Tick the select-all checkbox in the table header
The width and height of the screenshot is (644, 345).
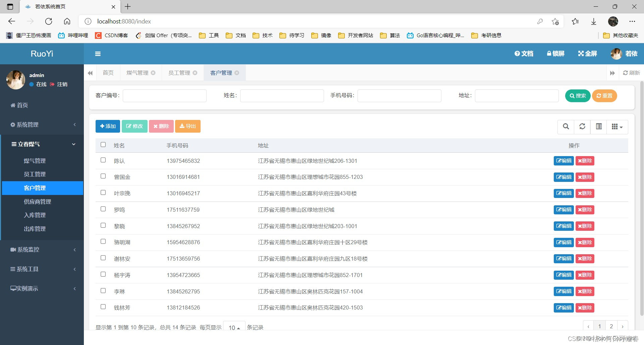(103, 145)
